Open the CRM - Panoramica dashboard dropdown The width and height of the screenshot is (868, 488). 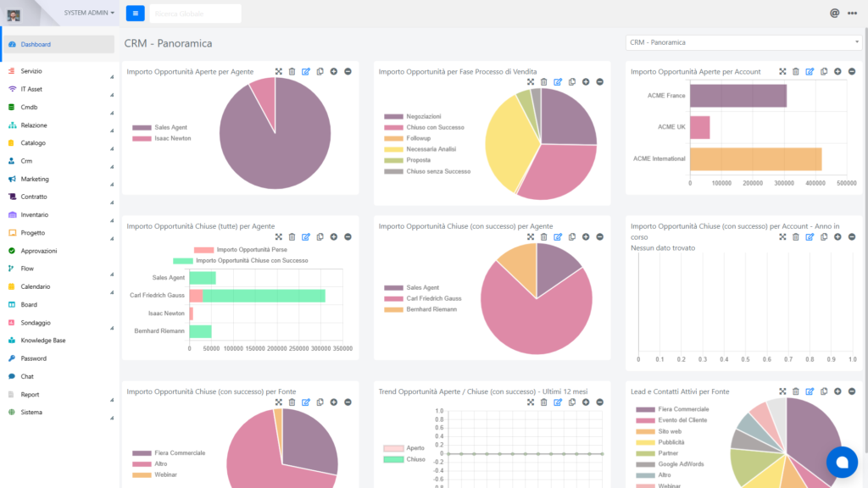click(x=743, y=42)
